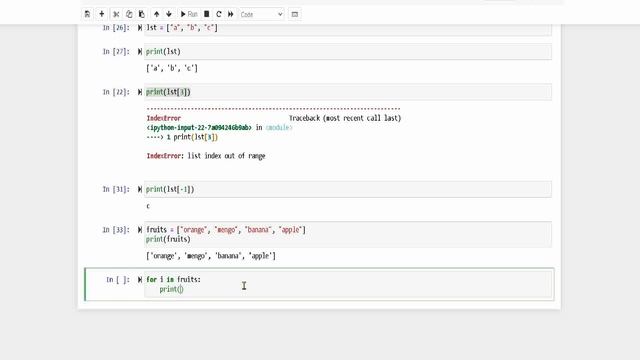Viewport: 640px width, 360px height.
Task: Click the In [31]: prompt label
Action: (x=116, y=189)
